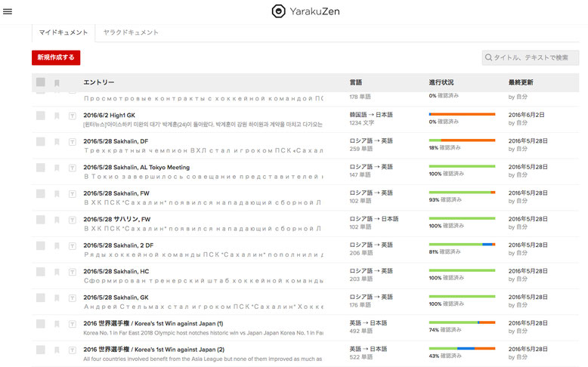
Task: Check the box for 2016/5/28 Sakhalin, DF
Action: click(41, 141)
